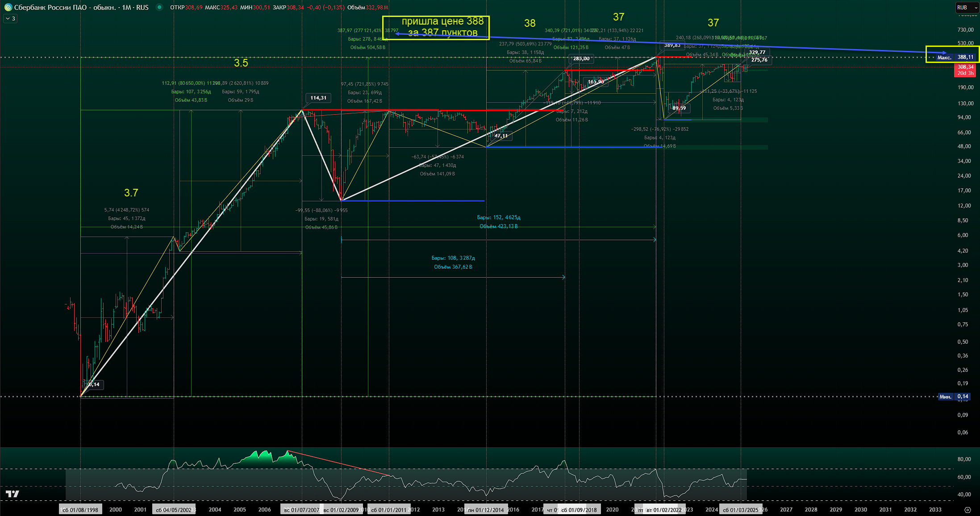Select the 283,00 price tag on chart
Viewport: 980px width, 516px height.
click(581, 58)
